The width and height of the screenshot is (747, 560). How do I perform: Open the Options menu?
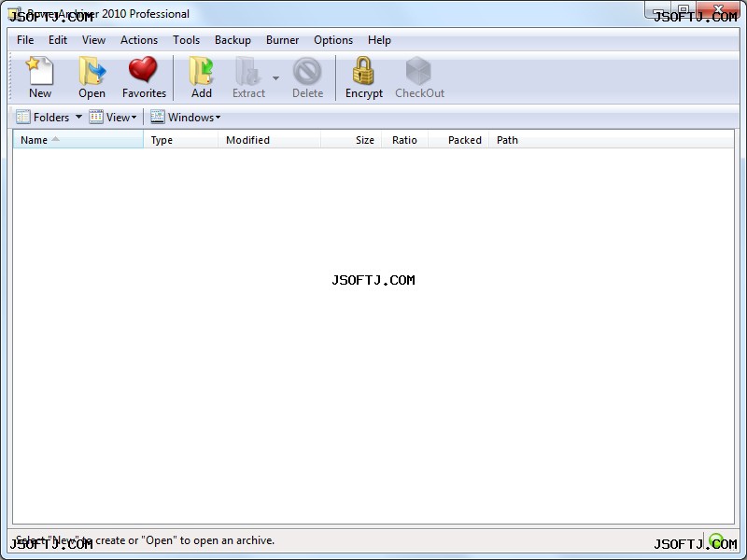333,40
